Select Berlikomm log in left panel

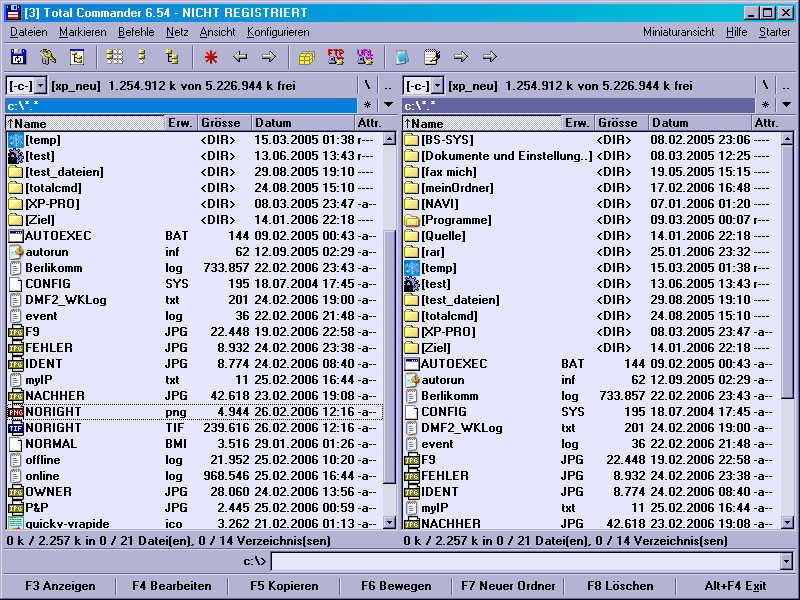coord(195,268)
